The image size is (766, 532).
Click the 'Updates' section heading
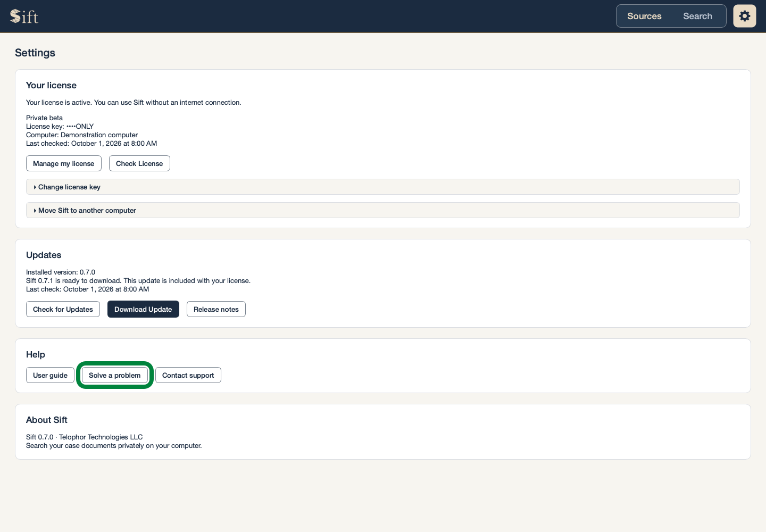pos(44,255)
